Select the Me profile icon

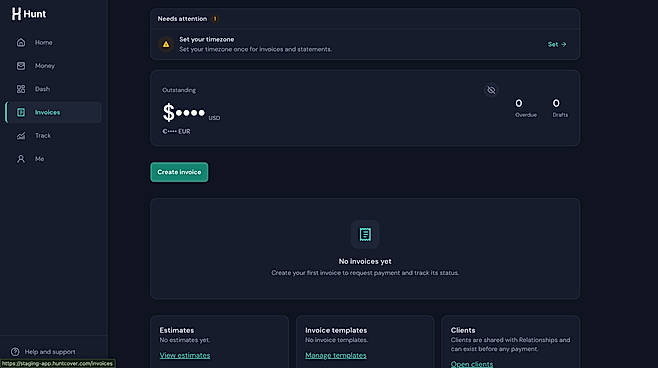21,159
